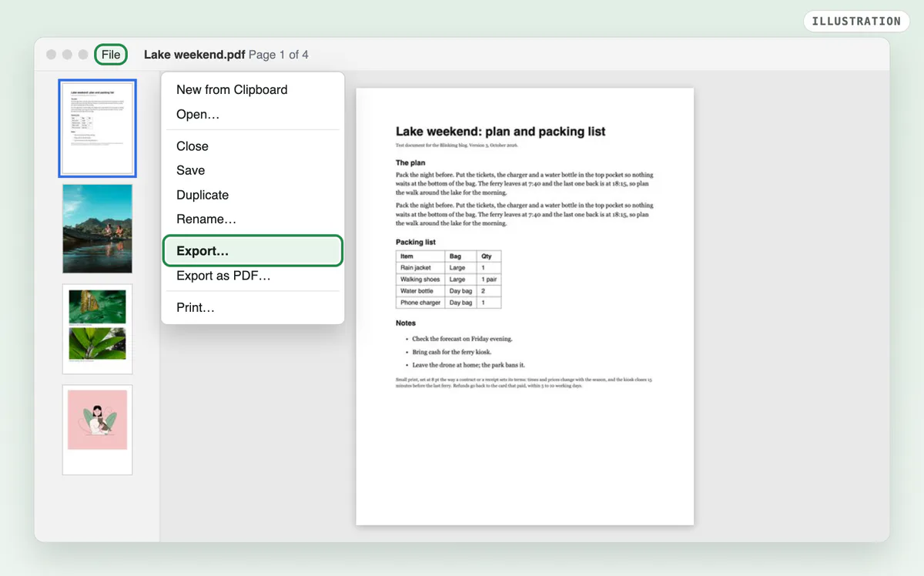
Task: Select the pink illustration page thumbnail
Action: click(x=97, y=430)
